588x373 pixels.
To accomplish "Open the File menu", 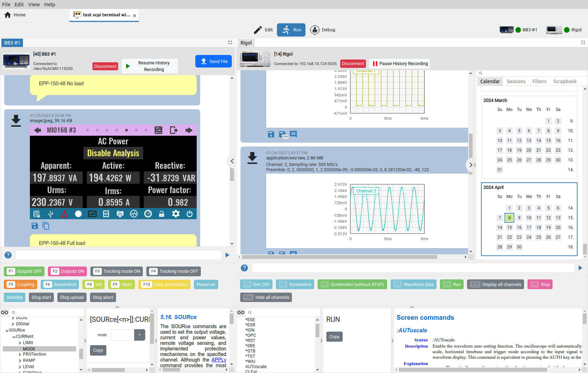I will (x=6, y=5).
